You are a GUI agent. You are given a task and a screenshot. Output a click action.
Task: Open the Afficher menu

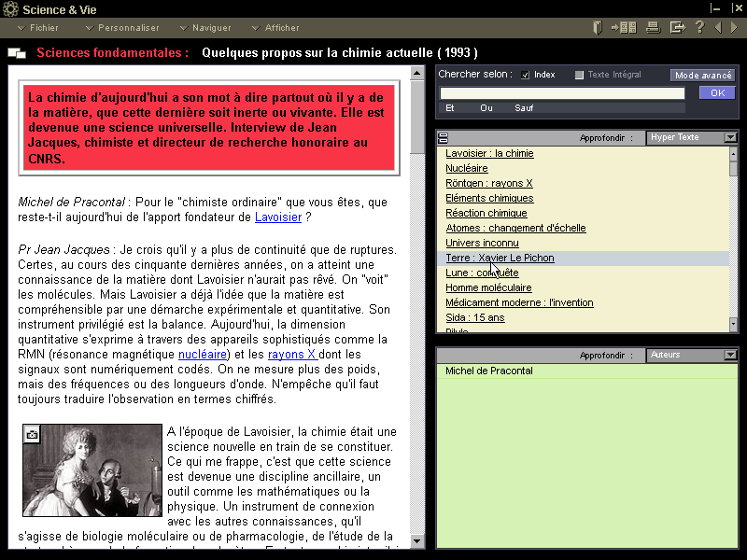point(275,28)
